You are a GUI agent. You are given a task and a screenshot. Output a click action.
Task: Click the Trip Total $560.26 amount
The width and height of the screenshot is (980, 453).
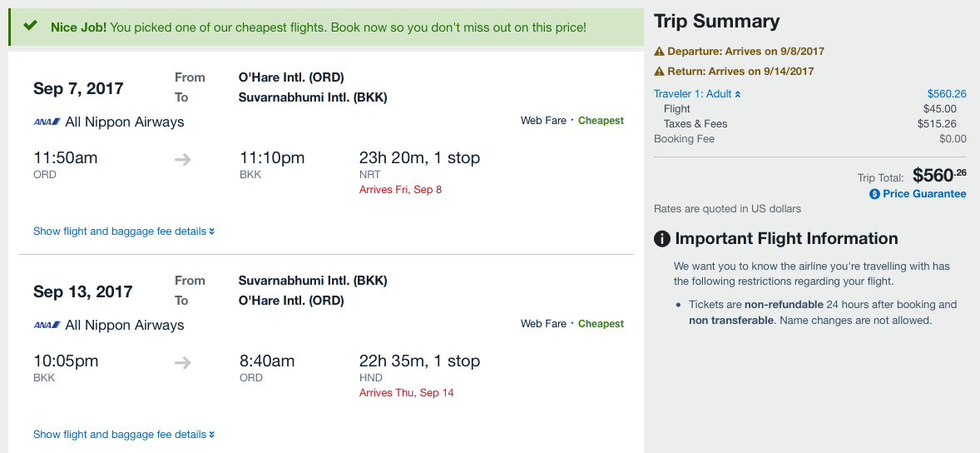coord(938,175)
